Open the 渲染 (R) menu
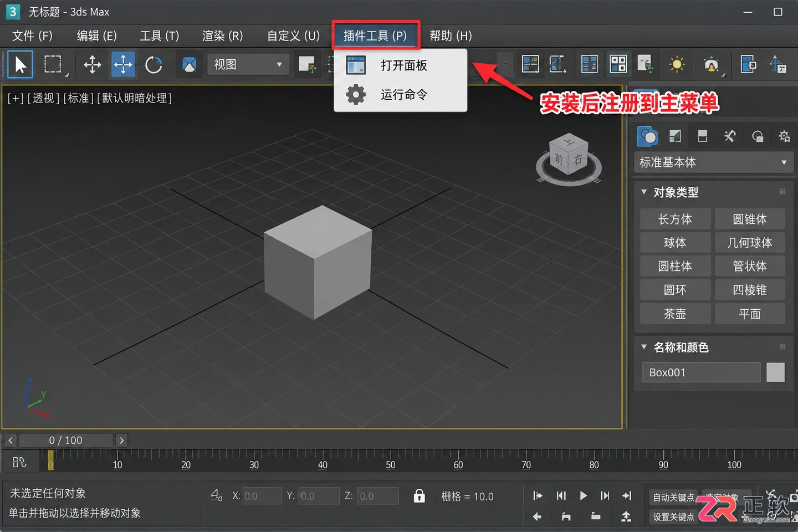 (223, 36)
